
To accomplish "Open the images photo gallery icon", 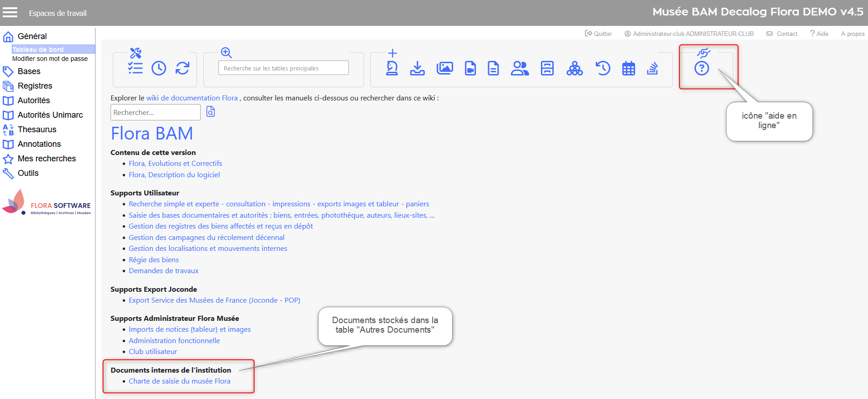I will click(x=444, y=68).
